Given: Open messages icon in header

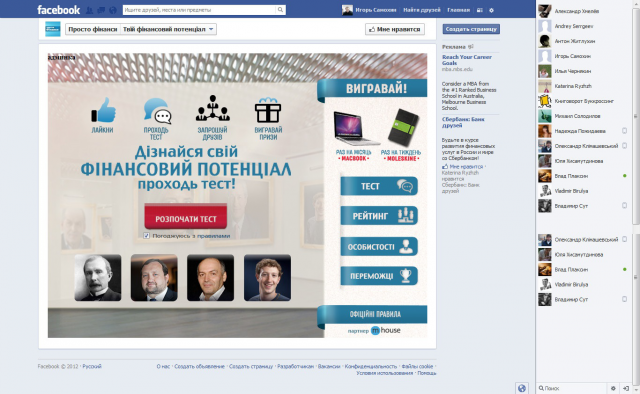Looking at the screenshot, I should pos(101,10).
